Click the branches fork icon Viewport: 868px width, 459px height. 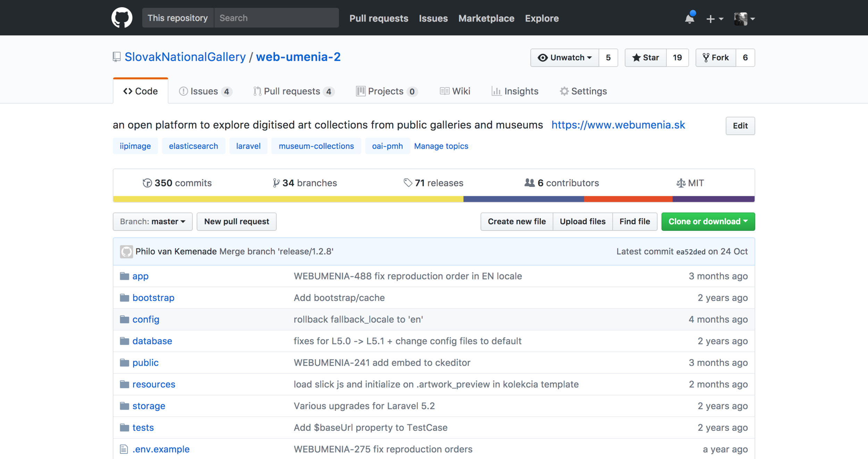[276, 183]
